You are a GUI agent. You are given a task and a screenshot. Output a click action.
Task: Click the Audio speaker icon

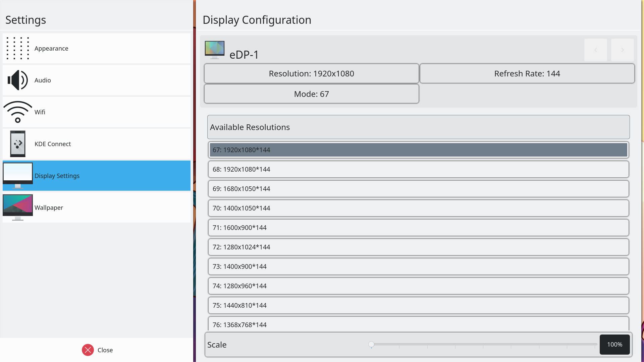coord(18,80)
